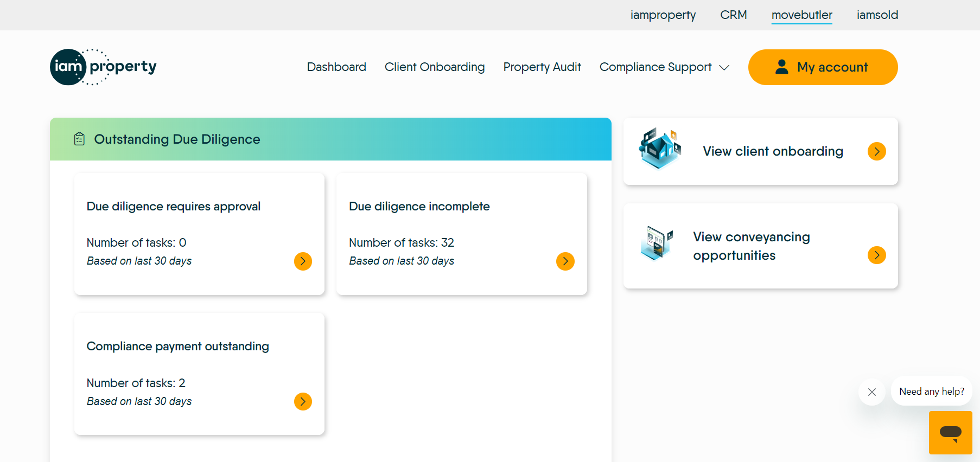Open arrow on Compliance payment outstanding card

tap(303, 401)
